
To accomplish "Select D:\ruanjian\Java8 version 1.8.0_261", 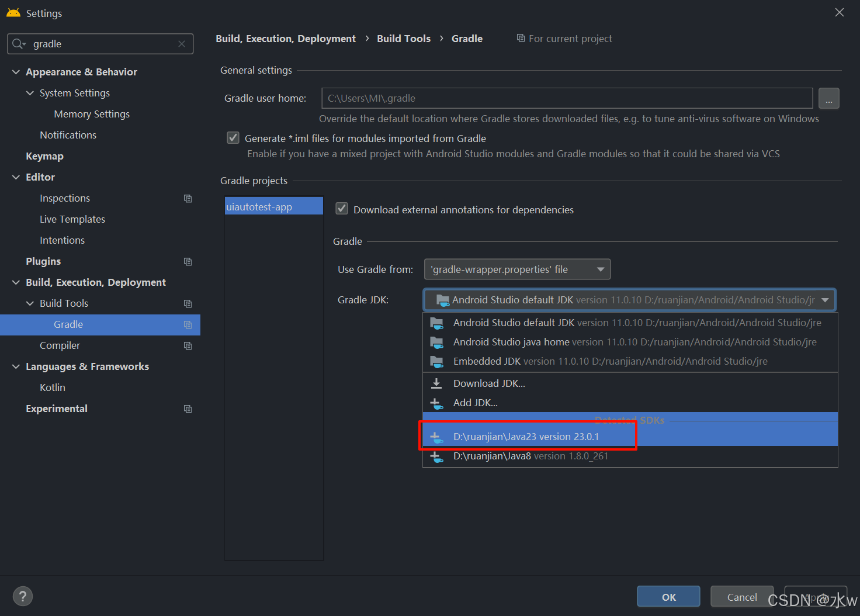I will [630, 456].
